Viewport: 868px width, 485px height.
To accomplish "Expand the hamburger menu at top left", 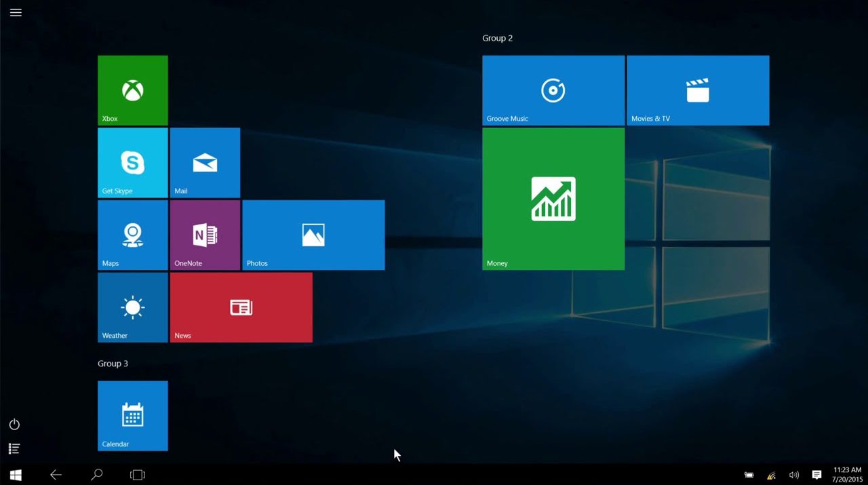I will 16,13.
